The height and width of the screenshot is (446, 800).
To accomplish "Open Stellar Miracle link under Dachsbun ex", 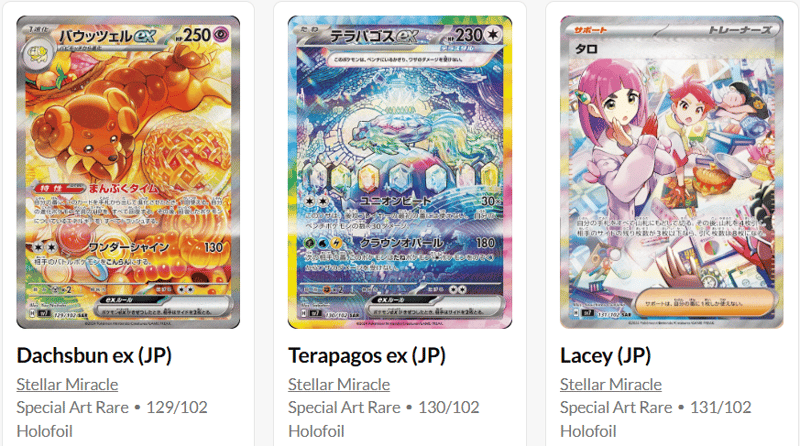I will tap(67, 384).
